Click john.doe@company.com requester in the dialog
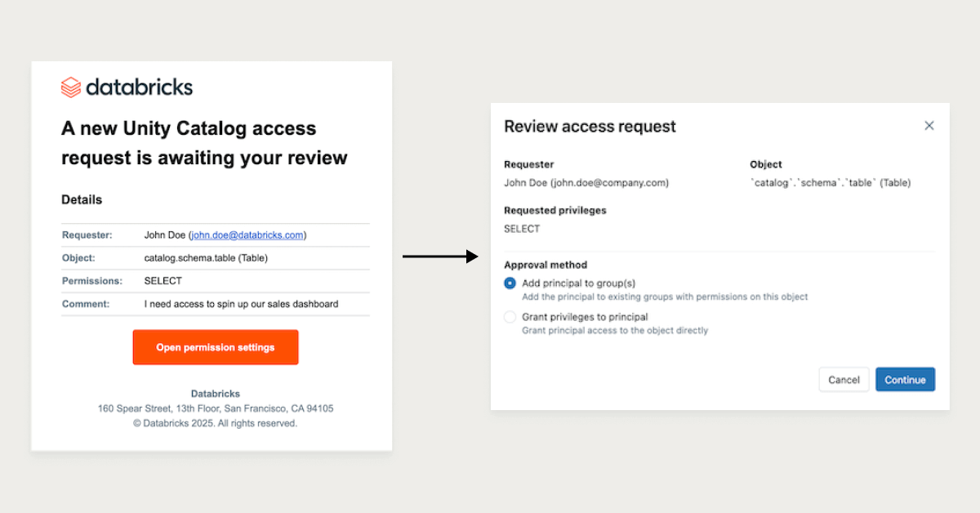 click(x=586, y=183)
